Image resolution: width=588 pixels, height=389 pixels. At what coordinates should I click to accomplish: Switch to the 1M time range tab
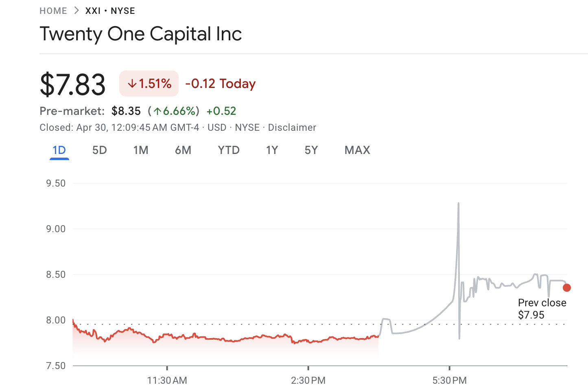point(141,150)
